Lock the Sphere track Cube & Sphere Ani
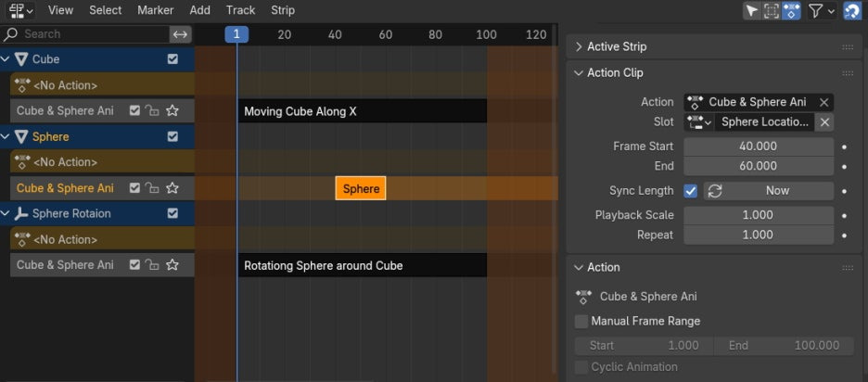The image size is (868, 382). pyautogui.click(x=152, y=188)
